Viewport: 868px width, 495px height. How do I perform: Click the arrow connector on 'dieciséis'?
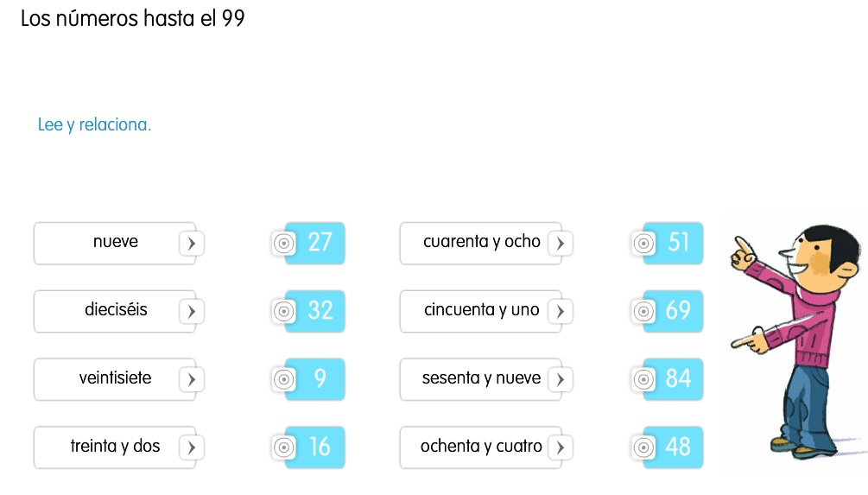click(x=191, y=312)
